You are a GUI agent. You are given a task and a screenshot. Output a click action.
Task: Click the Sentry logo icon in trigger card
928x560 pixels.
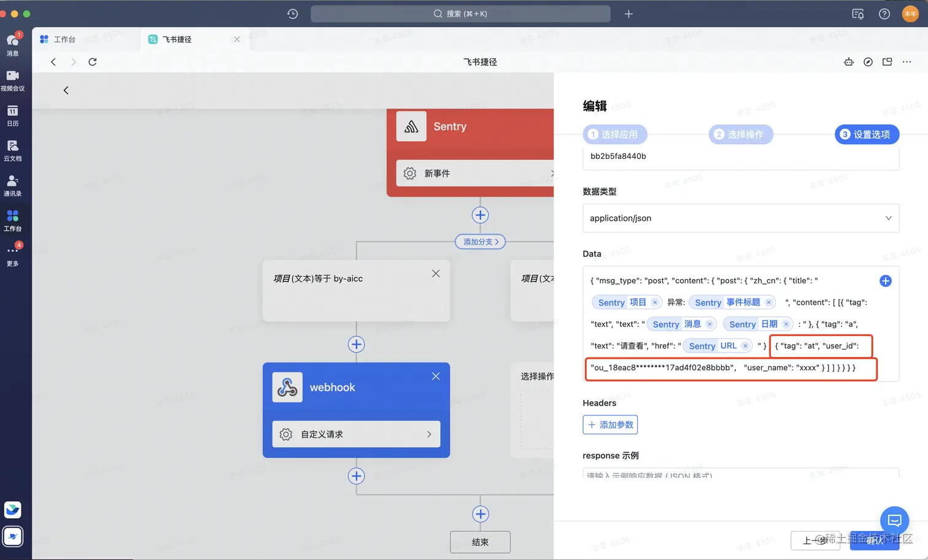(411, 126)
